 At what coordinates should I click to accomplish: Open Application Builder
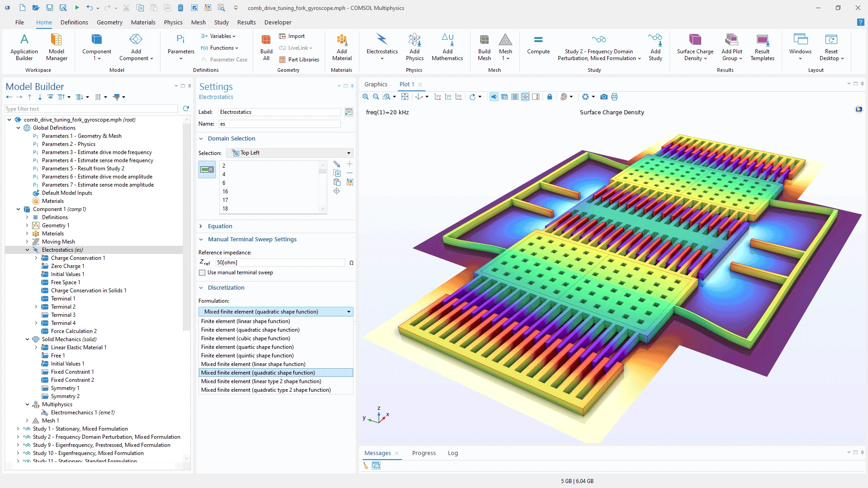(x=24, y=47)
